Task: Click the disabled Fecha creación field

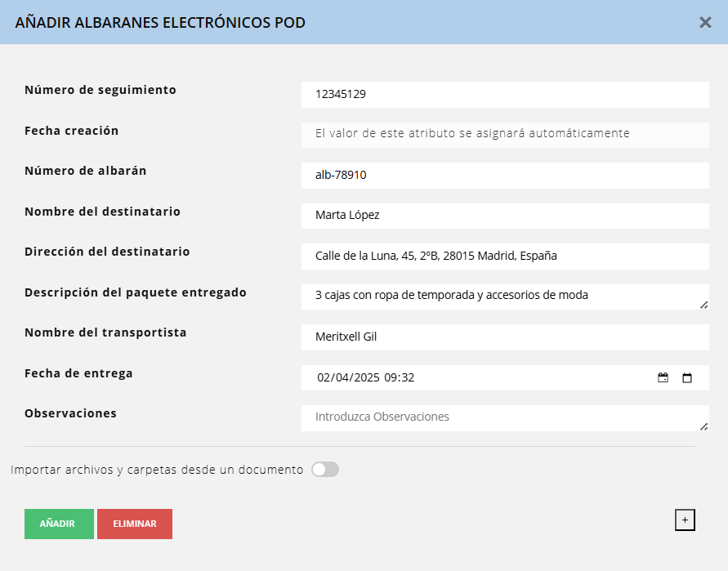Action: click(504, 134)
